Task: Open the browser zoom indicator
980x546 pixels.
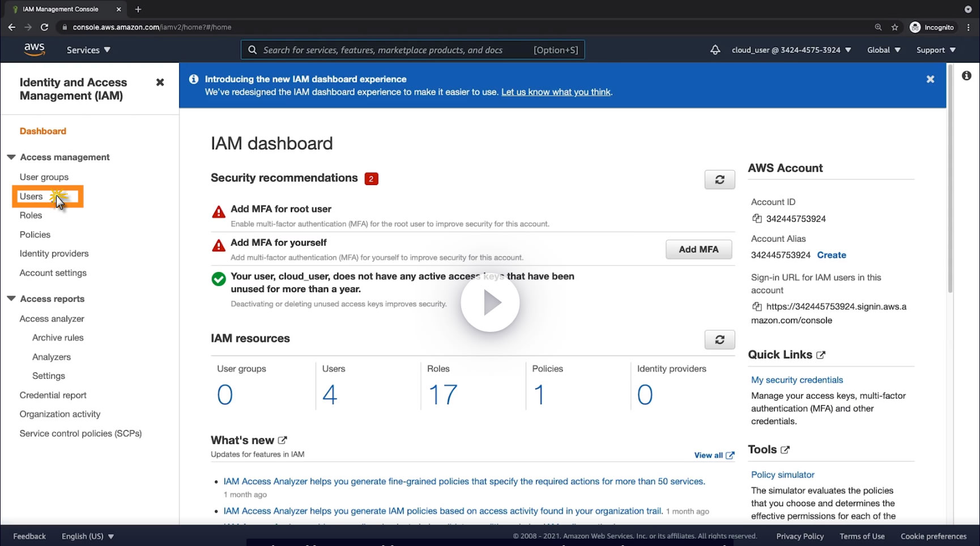Action: pos(878,27)
